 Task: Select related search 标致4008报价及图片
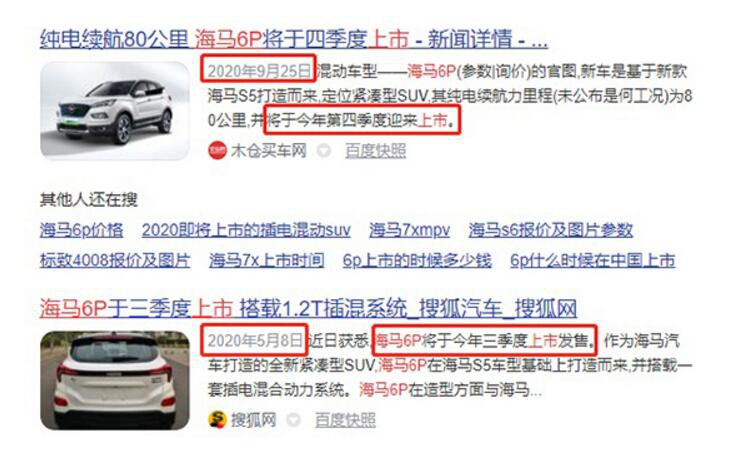[115, 260]
